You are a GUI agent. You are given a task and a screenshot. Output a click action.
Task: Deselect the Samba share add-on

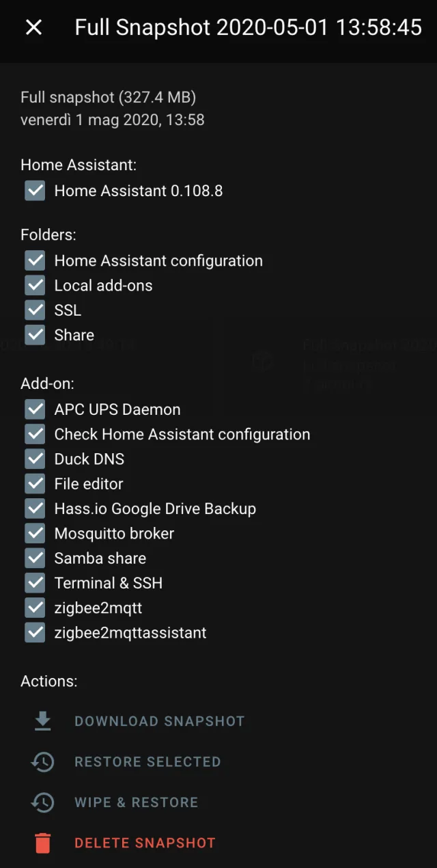pos(34,558)
